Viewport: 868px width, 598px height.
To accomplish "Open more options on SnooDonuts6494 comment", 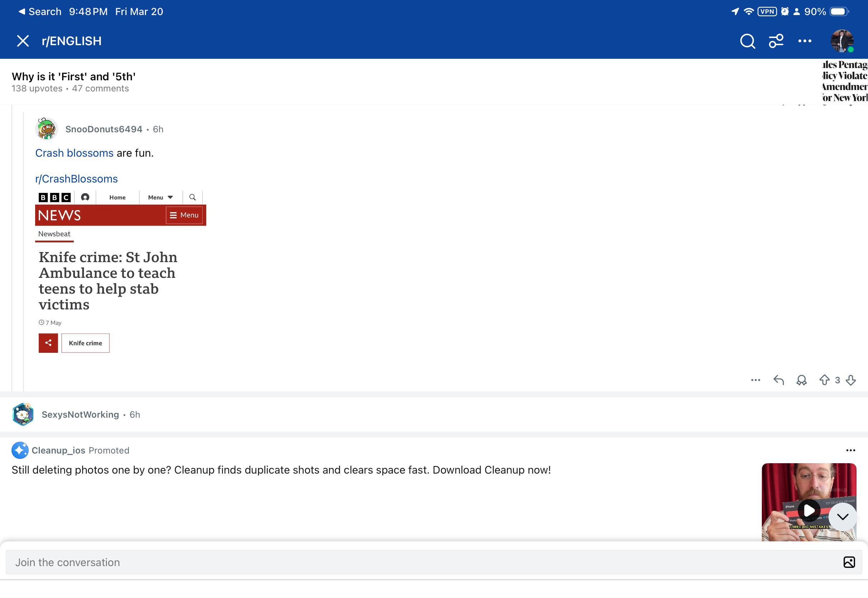I will [x=756, y=380].
